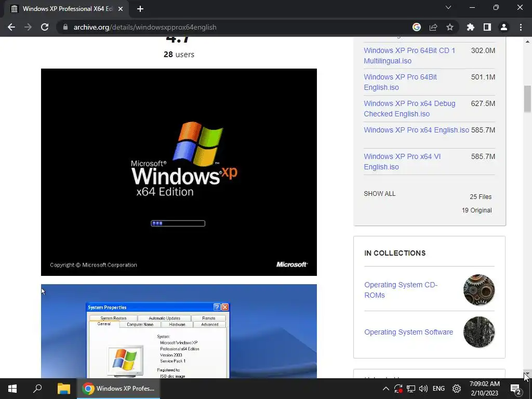Reload the archive.org page
The image size is (532, 399).
(x=45, y=27)
